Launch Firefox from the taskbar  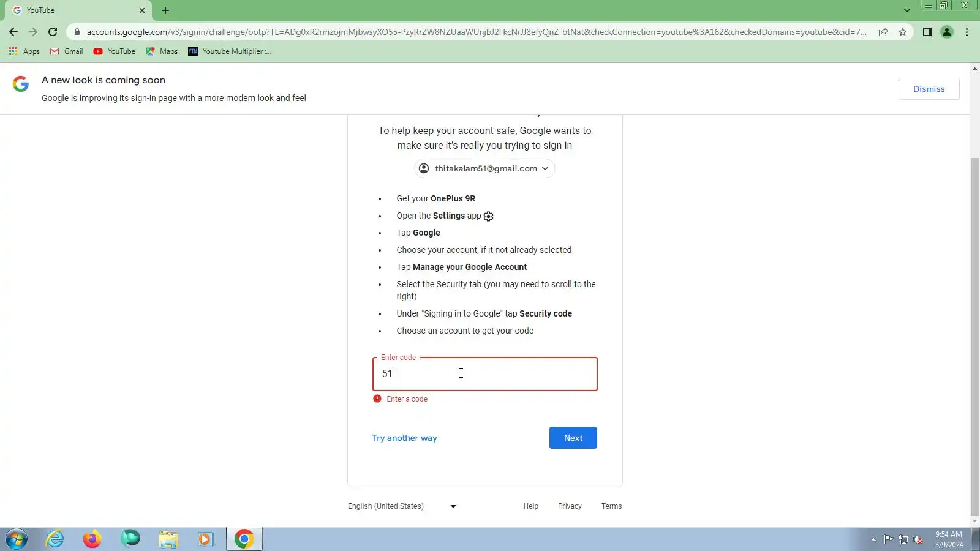[x=92, y=539]
